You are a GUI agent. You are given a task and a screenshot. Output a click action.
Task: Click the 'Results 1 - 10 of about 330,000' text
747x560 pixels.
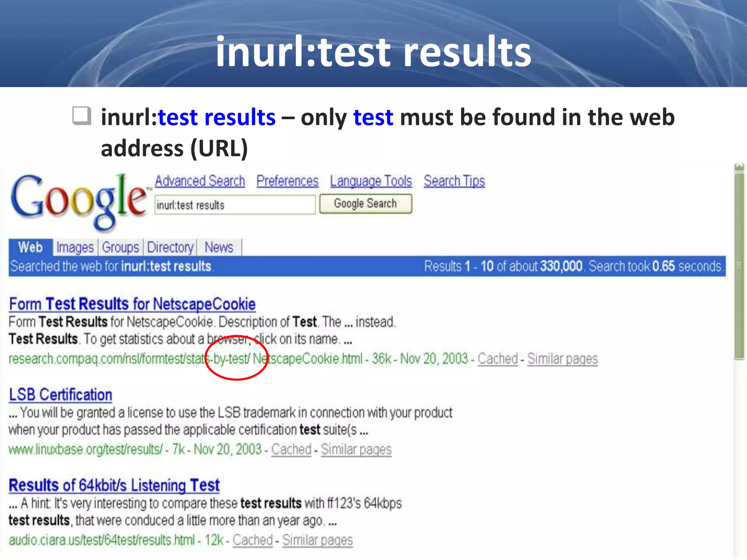503,266
